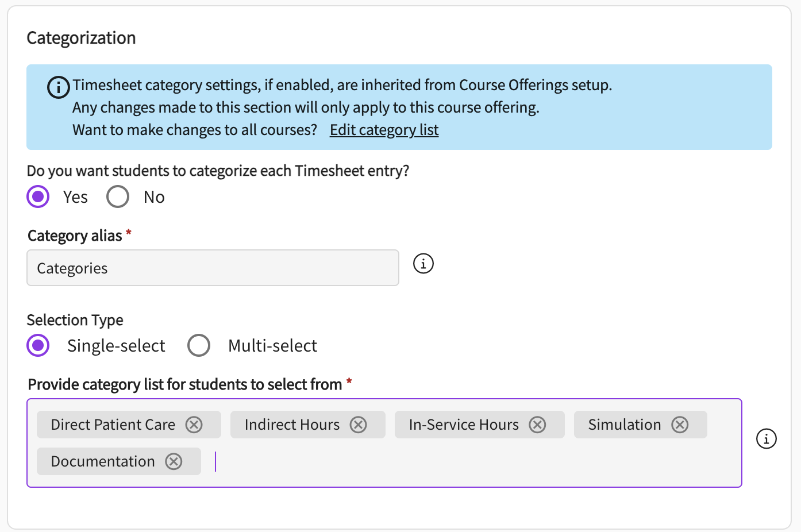
Task: Remove the Indirect Hours category tag
Action: click(358, 425)
